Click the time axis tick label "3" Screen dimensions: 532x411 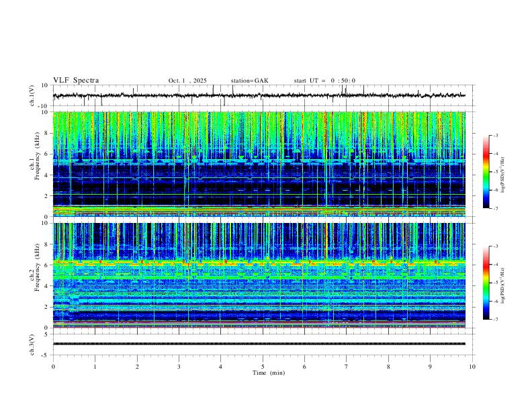179,367
